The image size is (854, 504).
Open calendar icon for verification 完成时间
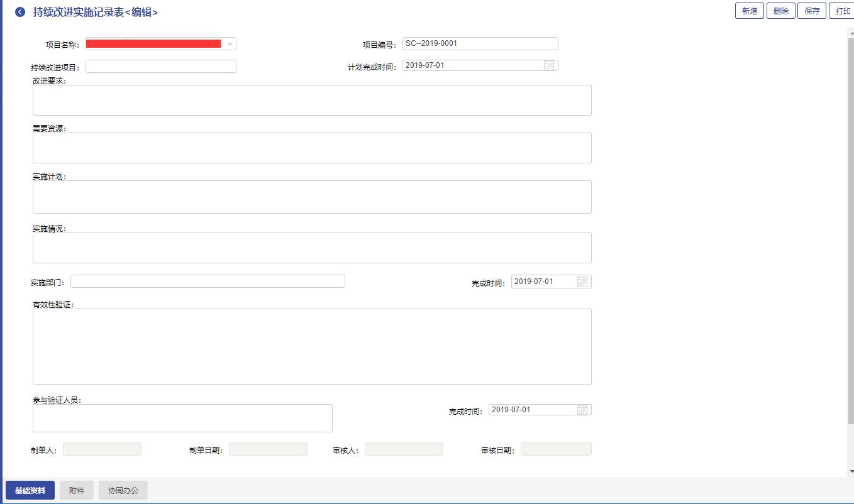click(582, 410)
